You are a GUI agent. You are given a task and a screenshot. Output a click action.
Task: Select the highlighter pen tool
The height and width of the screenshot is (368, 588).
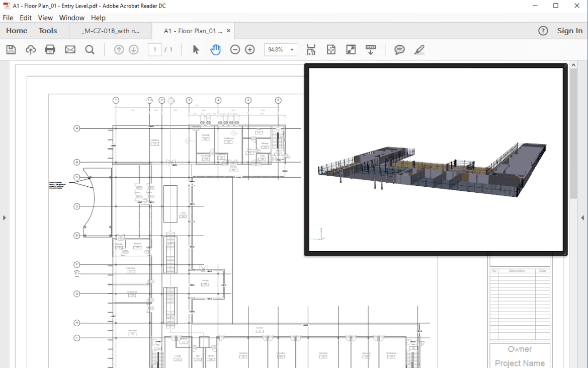(419, 50)
